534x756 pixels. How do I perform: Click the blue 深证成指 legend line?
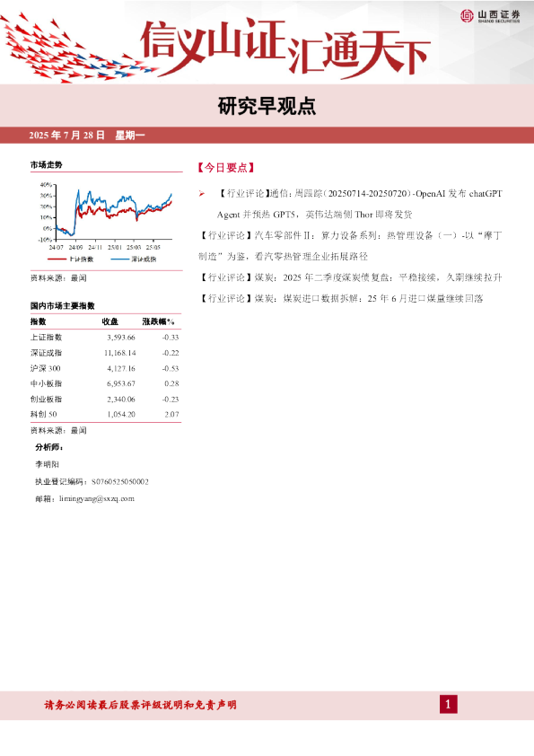coord(120,259)
